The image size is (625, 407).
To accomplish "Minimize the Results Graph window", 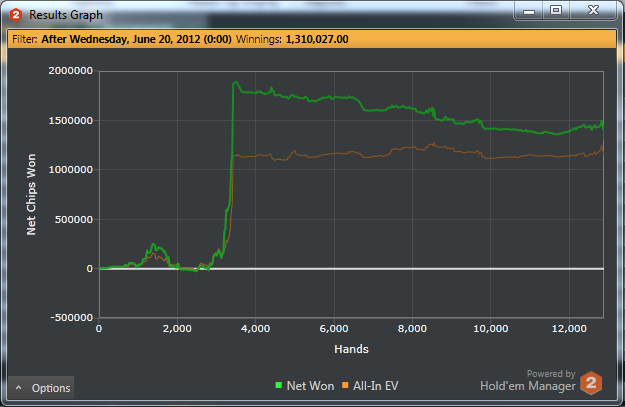I will (x=529, y=11).
